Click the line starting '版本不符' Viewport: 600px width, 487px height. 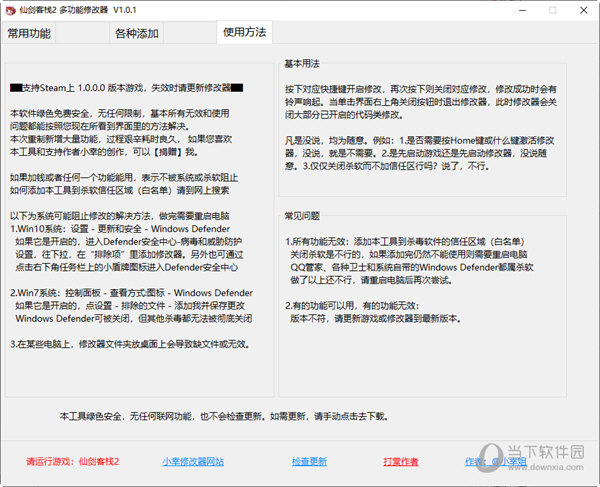tap(375, 318)
